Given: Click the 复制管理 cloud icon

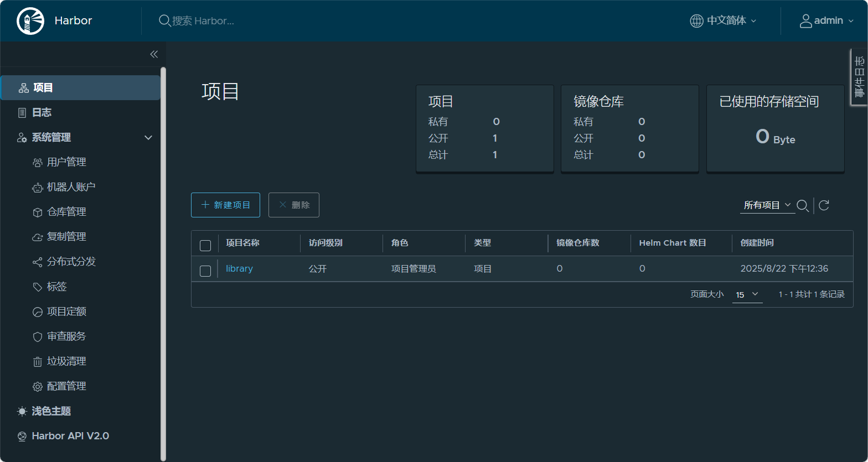Looking at the screenshot, I should (37, 237).
